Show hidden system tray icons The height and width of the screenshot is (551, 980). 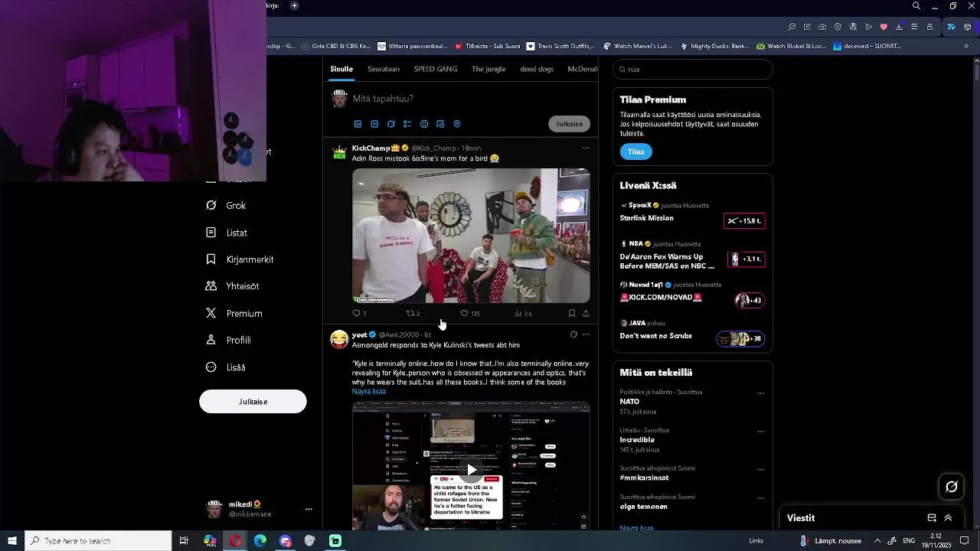[877, 541]
